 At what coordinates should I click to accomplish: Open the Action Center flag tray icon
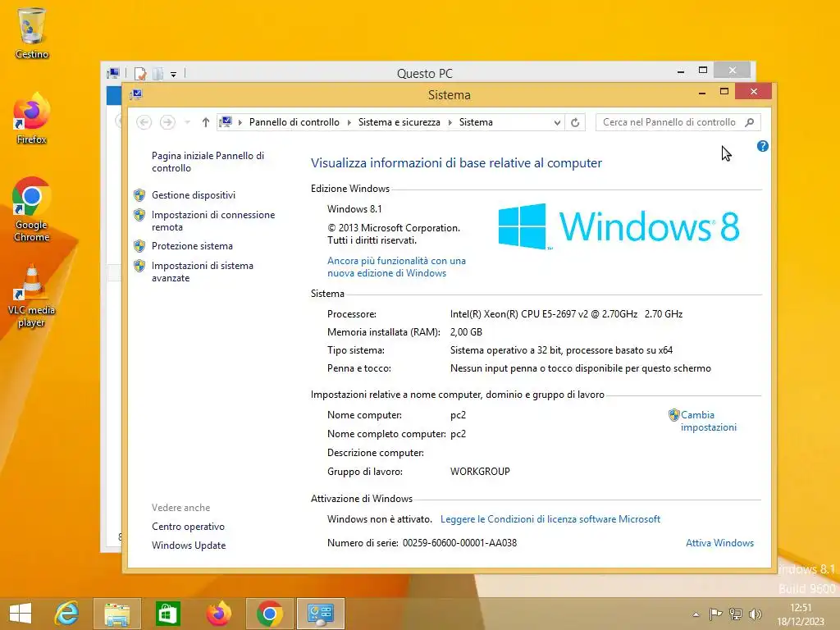715,614
